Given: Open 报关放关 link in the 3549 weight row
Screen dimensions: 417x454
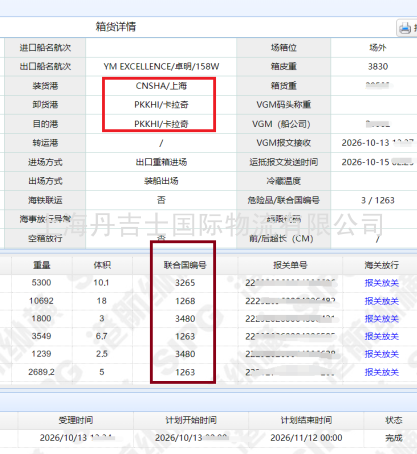Looking at the screenshot, I should coord(382,336).
